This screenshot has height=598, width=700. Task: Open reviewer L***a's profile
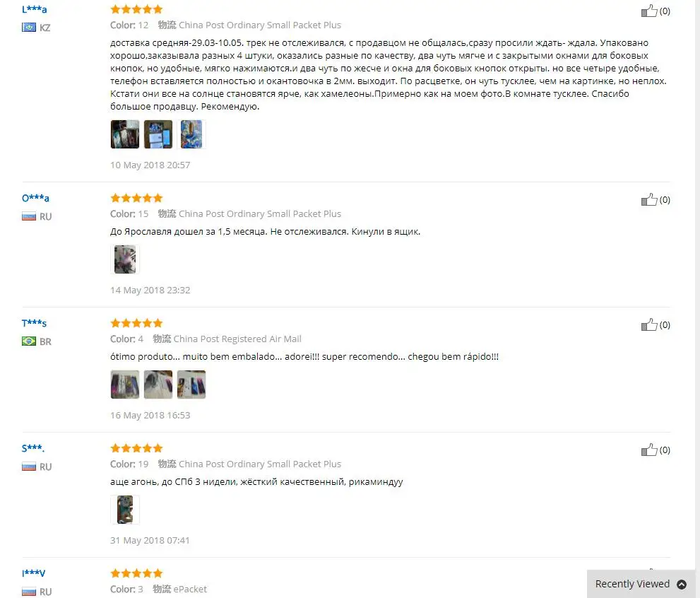tap(35, 9)
